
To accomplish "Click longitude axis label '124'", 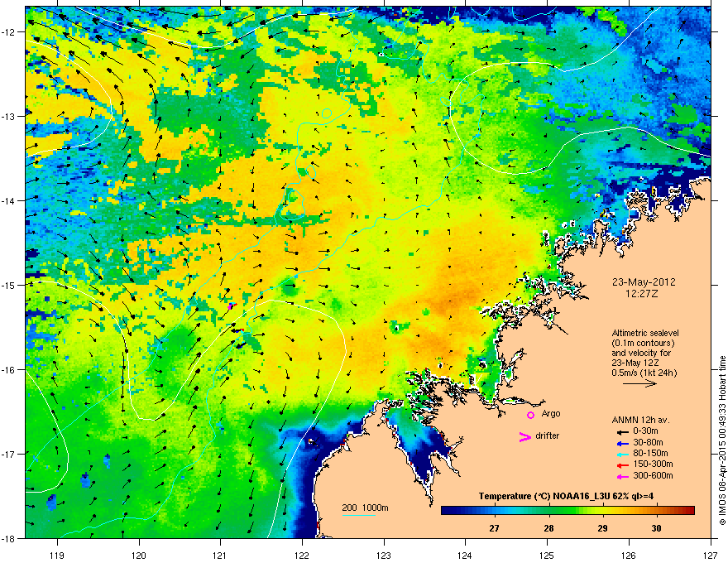I will click(x=465, y=555).
